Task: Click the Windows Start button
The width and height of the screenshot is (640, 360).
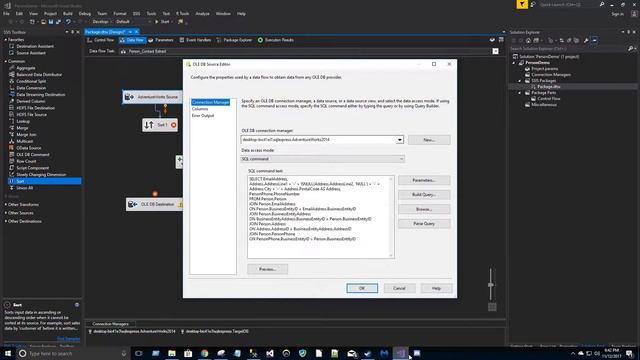Action: (x=8, y=353)
